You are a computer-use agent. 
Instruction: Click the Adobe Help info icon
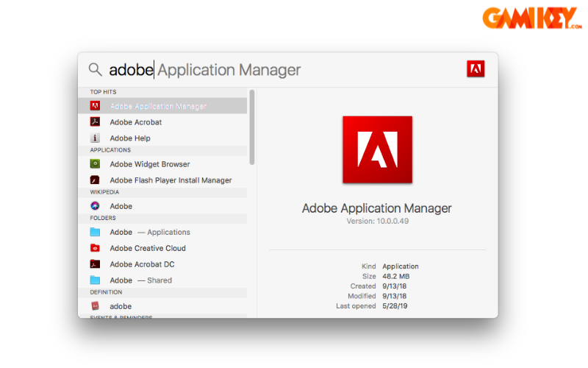(x=95, y=138)
